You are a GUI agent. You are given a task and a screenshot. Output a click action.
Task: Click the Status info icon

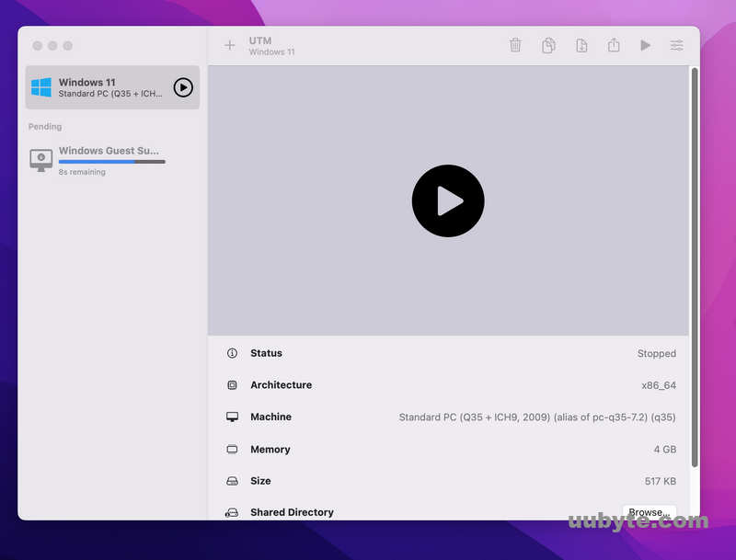pos(232,353)
